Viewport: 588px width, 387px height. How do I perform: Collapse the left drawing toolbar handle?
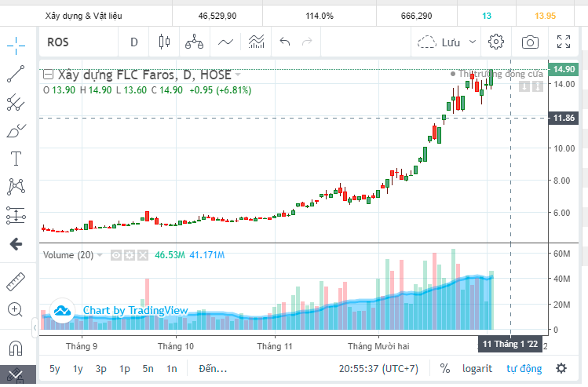tap(35, 327)
